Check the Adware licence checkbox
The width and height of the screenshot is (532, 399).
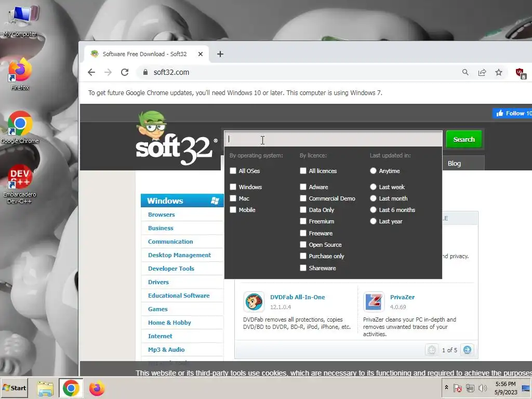pos(303,187)
